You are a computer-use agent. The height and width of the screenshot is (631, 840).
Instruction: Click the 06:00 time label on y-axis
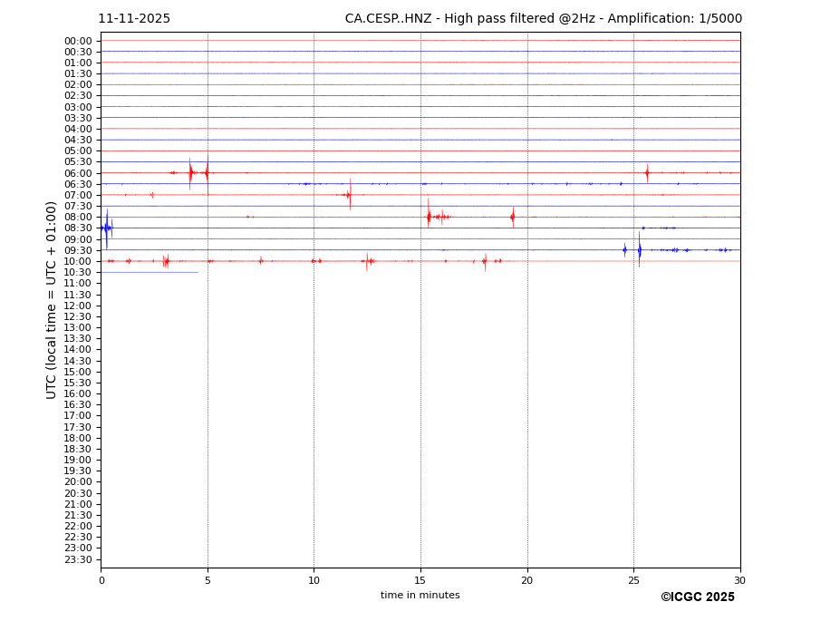click(x=78, y=173)
